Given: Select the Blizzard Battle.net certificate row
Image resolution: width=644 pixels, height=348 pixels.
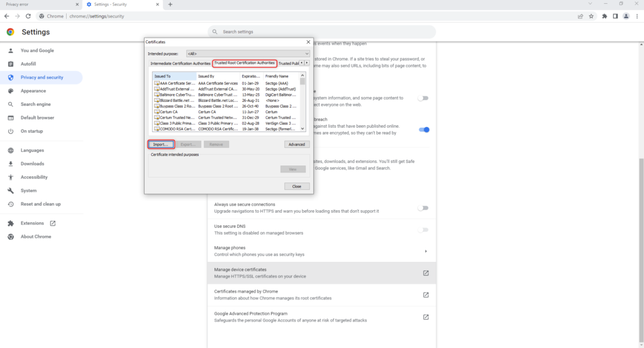Looking at the screenshot, I should [226, 100].
